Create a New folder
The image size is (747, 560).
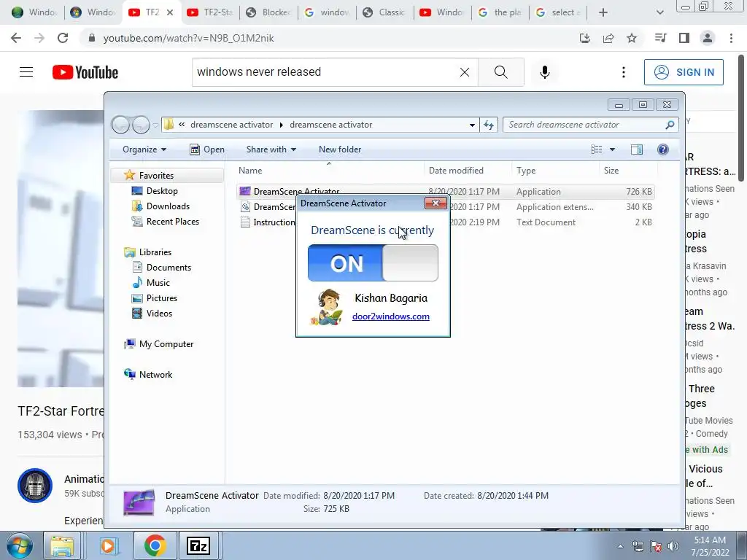340,149
